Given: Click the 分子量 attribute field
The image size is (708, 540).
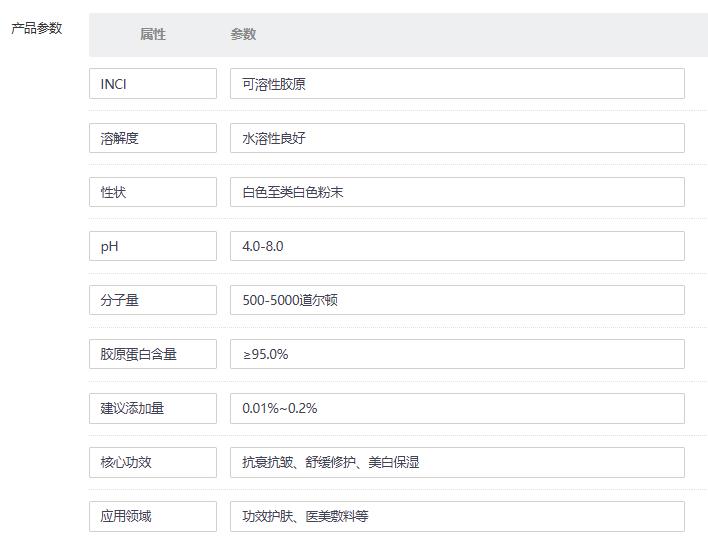Looking at the screenshot, I should pos(152,300).
